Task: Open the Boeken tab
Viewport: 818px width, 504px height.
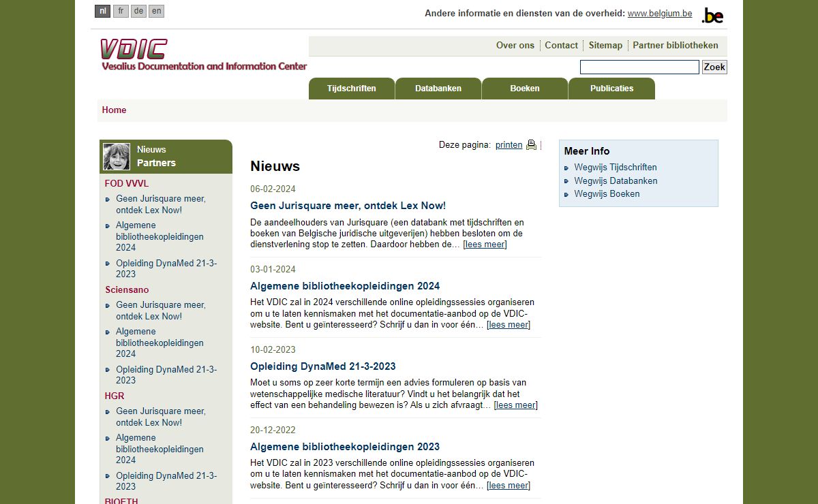Action: (524, 89)
